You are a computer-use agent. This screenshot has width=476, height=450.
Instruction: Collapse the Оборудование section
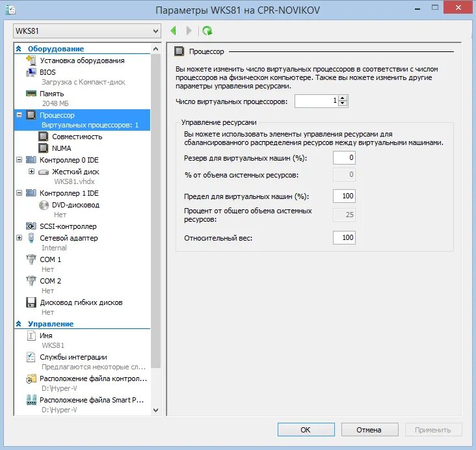[18, 49]
